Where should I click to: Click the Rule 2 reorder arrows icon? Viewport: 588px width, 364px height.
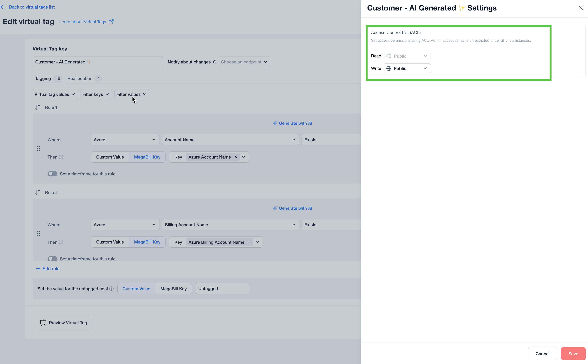click(x=38, y=192)
